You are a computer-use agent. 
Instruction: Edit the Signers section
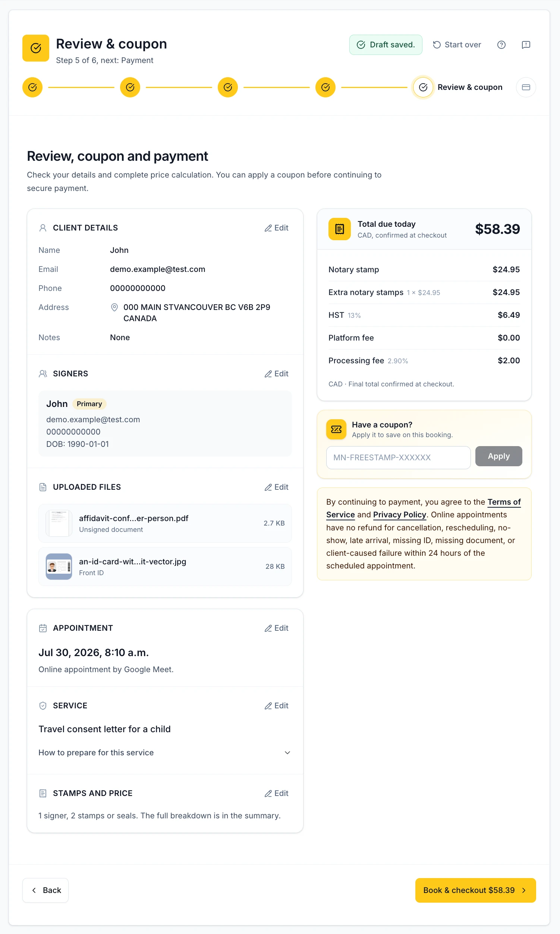pos(277,374)
